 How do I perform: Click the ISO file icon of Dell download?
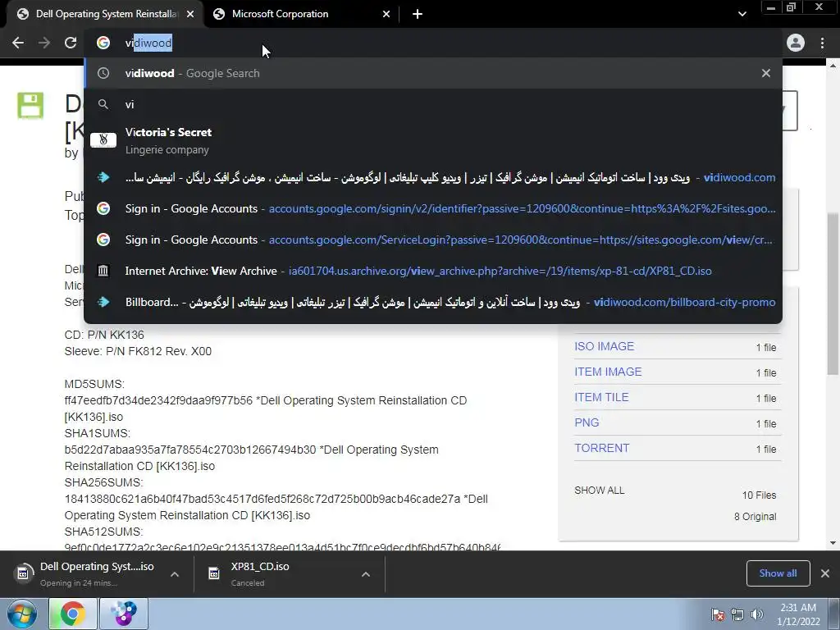(x=22, y=573)
